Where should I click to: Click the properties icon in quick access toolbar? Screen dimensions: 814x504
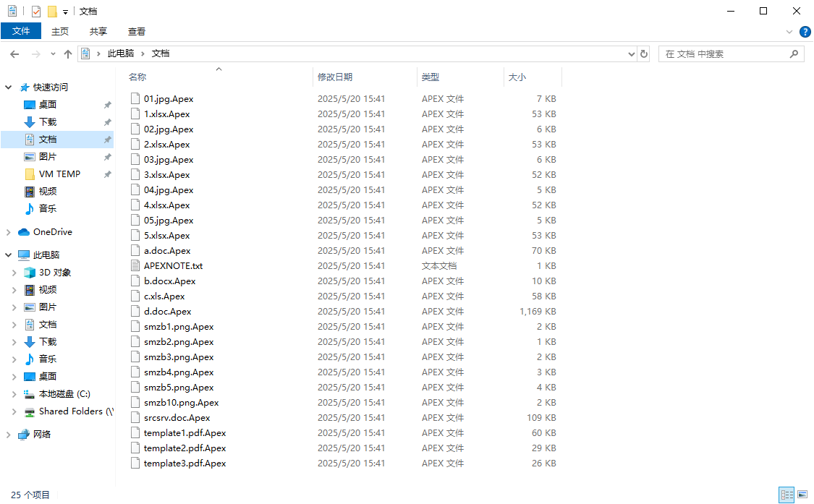coord(36,12)
